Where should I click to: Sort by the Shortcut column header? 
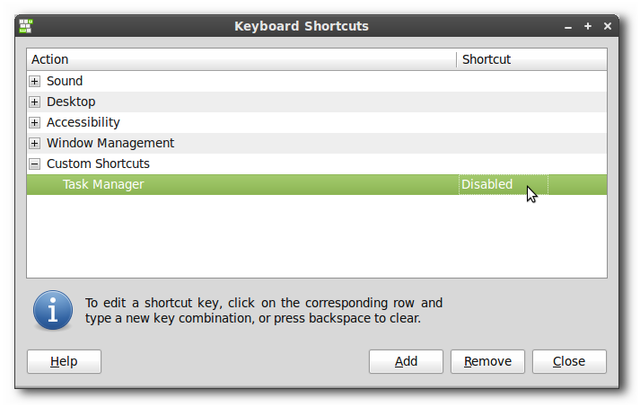click(532, 60)
